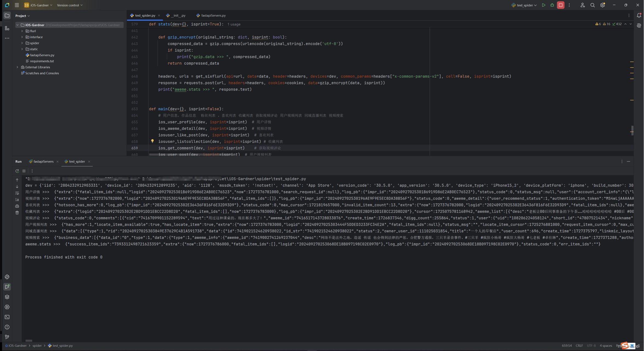This screenshot has height=351, width=644.
Task: Switch to the fastapiServers.py editor tab
Action: coord(213,16)
